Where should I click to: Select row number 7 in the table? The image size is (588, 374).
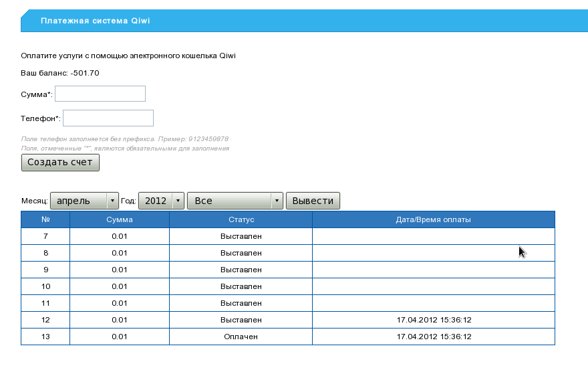[45, 236]
